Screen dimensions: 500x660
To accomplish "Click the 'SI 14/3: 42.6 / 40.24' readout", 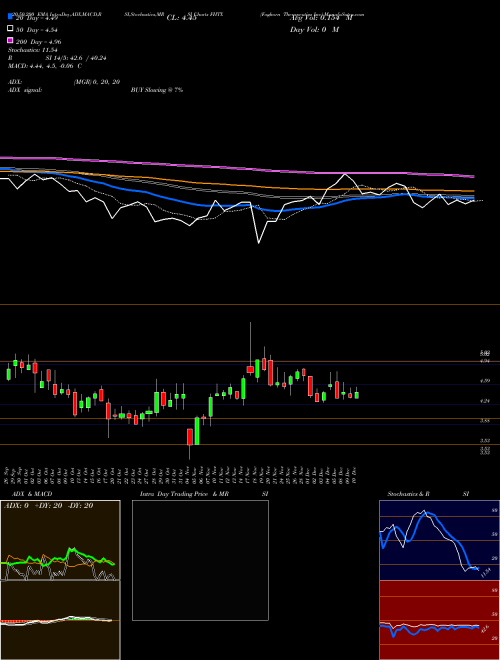I will pyautogui.click(x=76, y=58).
